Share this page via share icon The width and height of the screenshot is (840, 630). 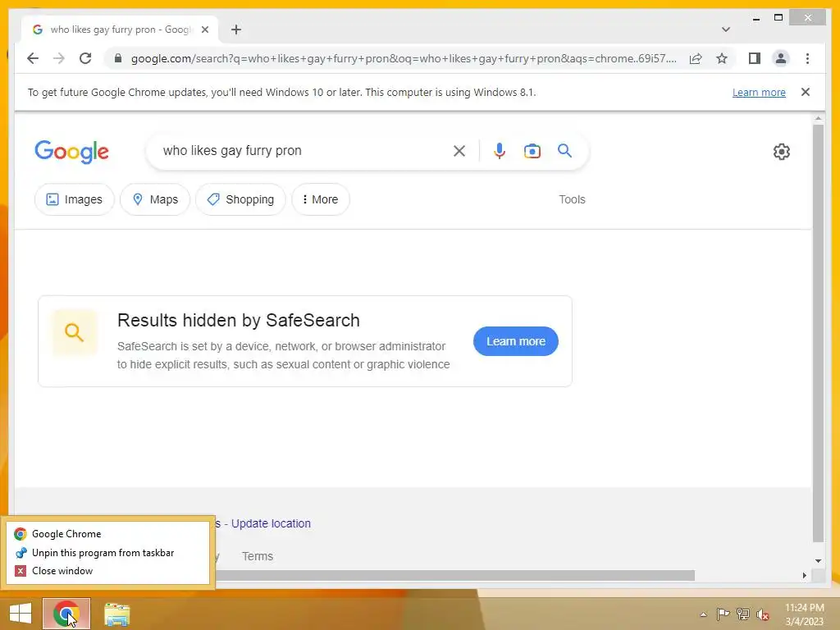[x=696, y=58]
